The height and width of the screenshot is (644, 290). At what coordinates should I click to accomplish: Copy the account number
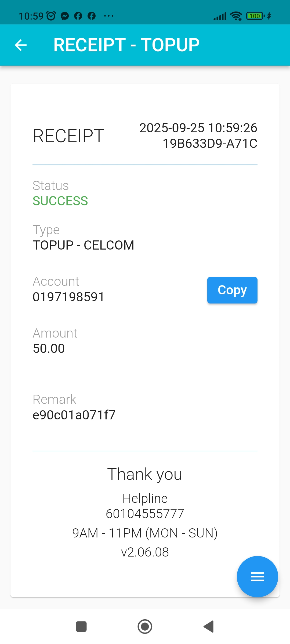point(232,290)
